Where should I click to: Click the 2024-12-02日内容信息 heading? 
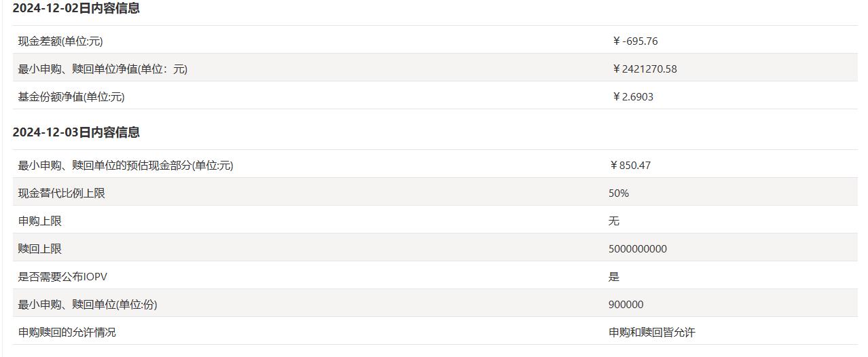pyautogui.click(x=76, y=9)
